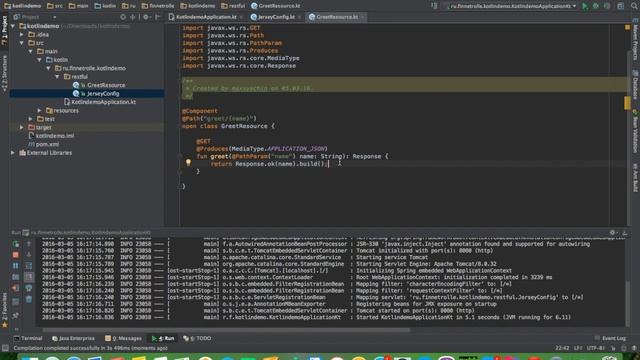Expand the target folder
Viewport: 640px width, 360px height.
[22, 127]
